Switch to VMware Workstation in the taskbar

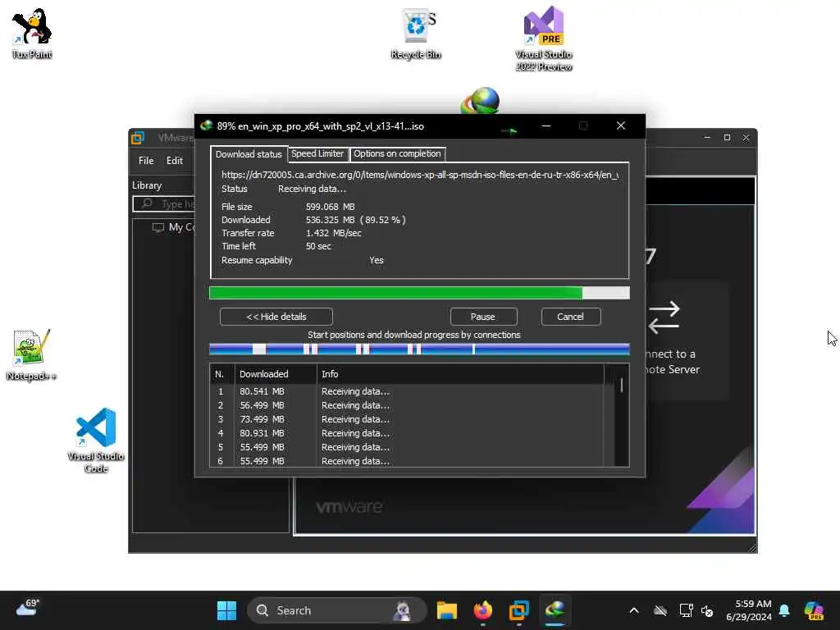518,610
